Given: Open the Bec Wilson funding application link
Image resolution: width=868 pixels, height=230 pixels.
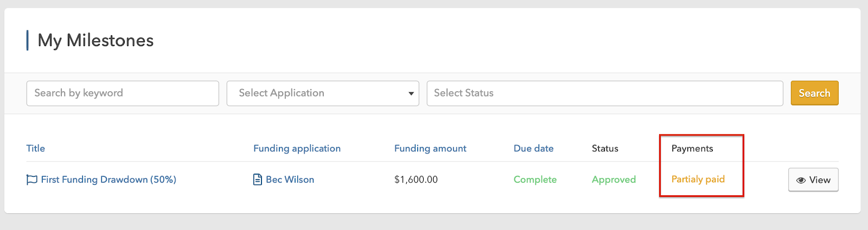Looking at the screenshot, I should click(290, 180).
